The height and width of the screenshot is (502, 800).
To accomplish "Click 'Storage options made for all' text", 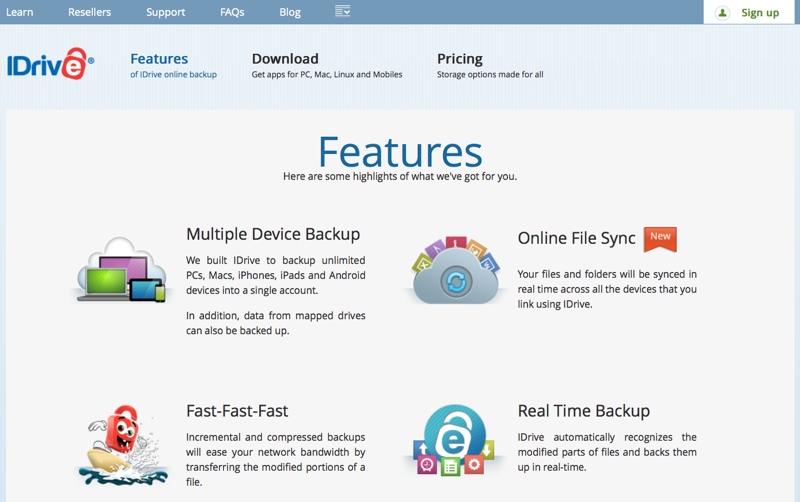I will coord(490,74).
